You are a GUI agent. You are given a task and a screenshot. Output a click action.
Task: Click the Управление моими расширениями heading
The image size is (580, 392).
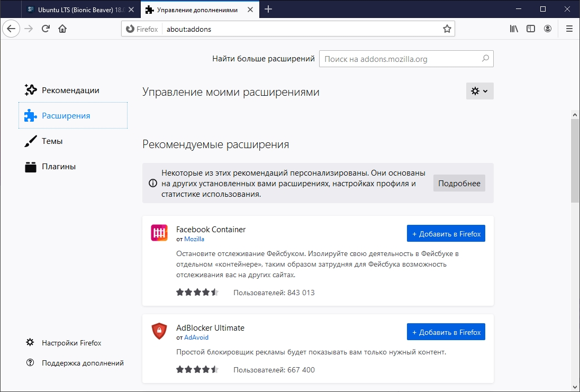(x=231, y=92)
